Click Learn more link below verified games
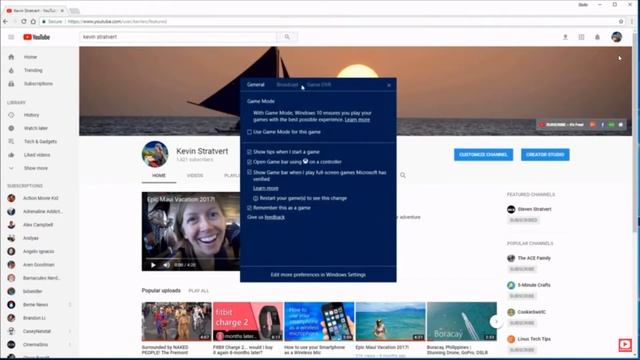The width and height of the screenshot is (640, 360). tap(266, 188)
